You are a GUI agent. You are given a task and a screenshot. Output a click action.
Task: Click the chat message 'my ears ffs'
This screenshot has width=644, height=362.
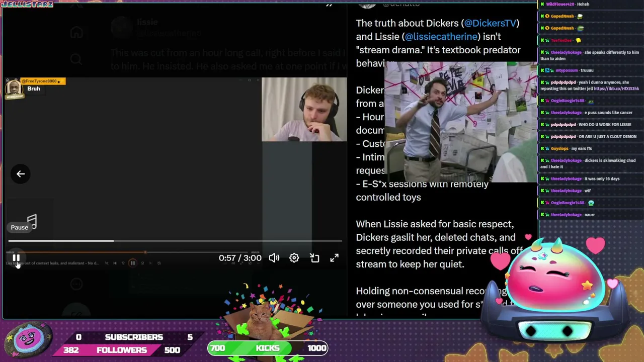582,148
